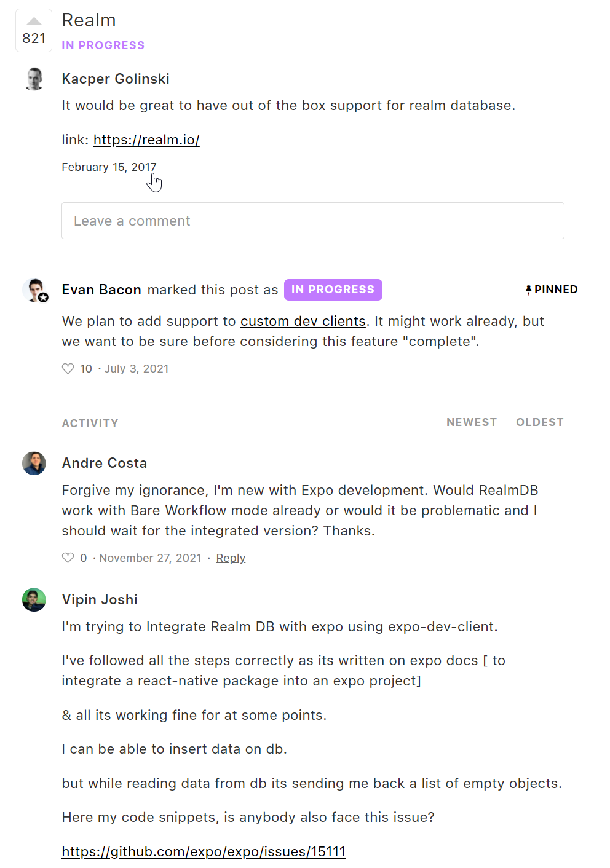Image resolution: width=610 pixels, height=868 pixels.
Task: Click the Evan Bacon author name
Action: 101,290
